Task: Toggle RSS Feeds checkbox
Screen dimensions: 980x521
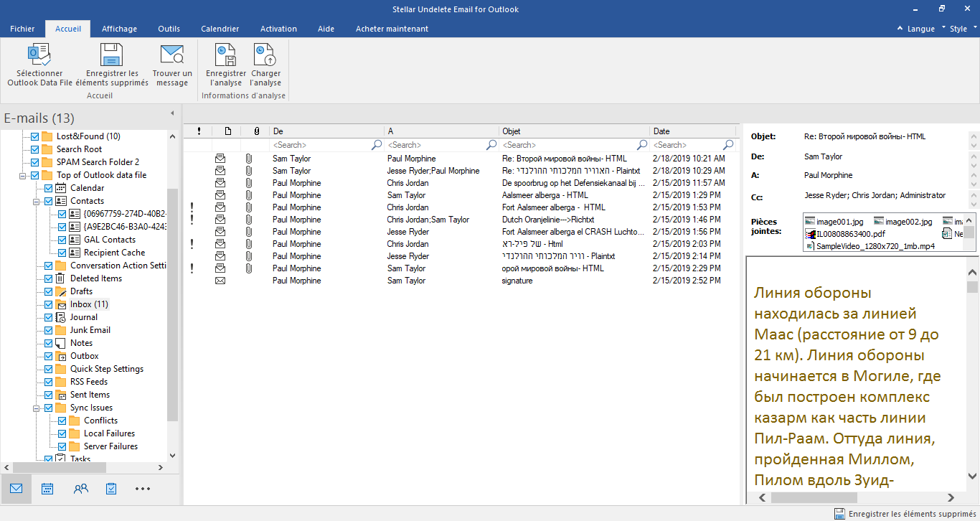Action: tap(48, 382)
